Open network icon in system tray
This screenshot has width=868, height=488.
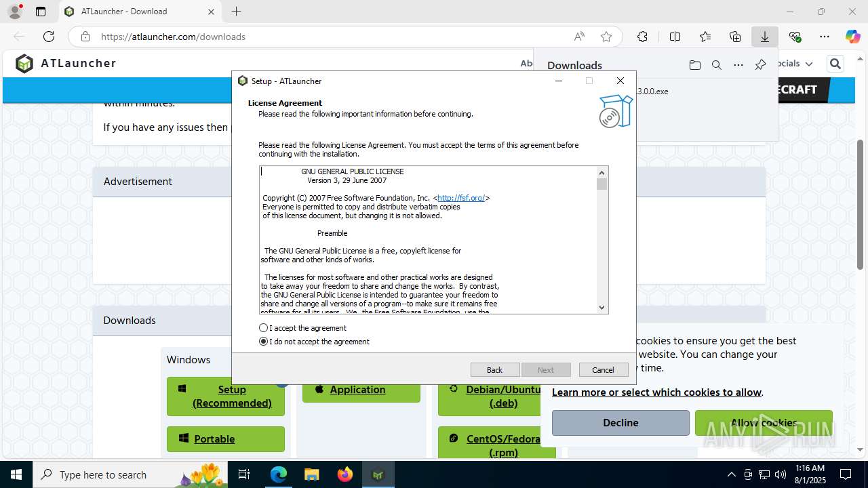[x=764, y=474]
